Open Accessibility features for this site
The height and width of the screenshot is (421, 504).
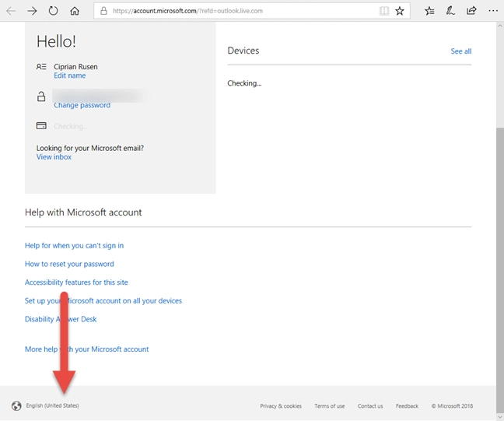(x=76, y=282)
